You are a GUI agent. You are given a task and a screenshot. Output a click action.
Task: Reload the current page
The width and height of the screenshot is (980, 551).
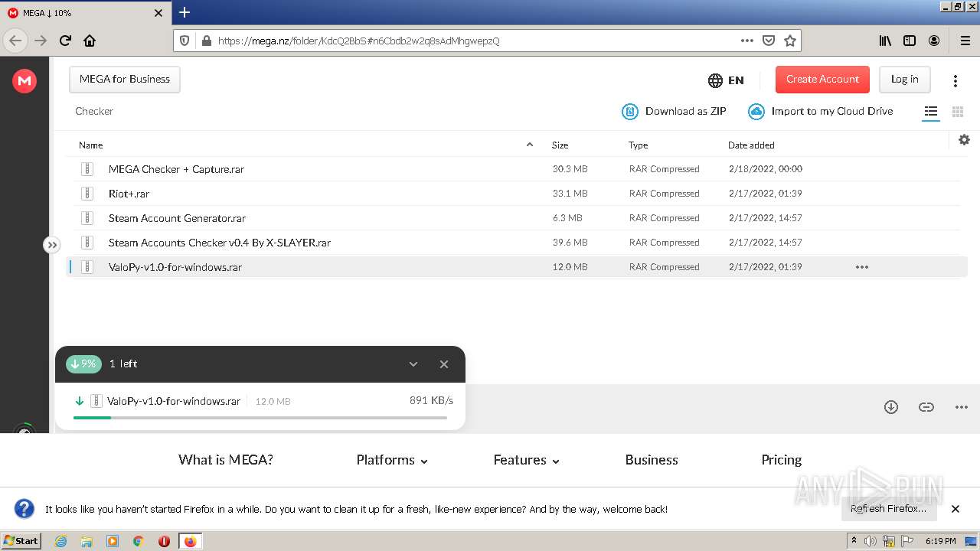[x=65, y=41]
